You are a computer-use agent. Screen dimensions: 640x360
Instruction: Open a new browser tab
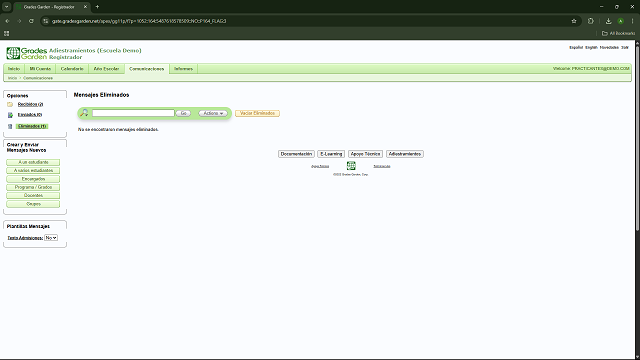[97, 7]
